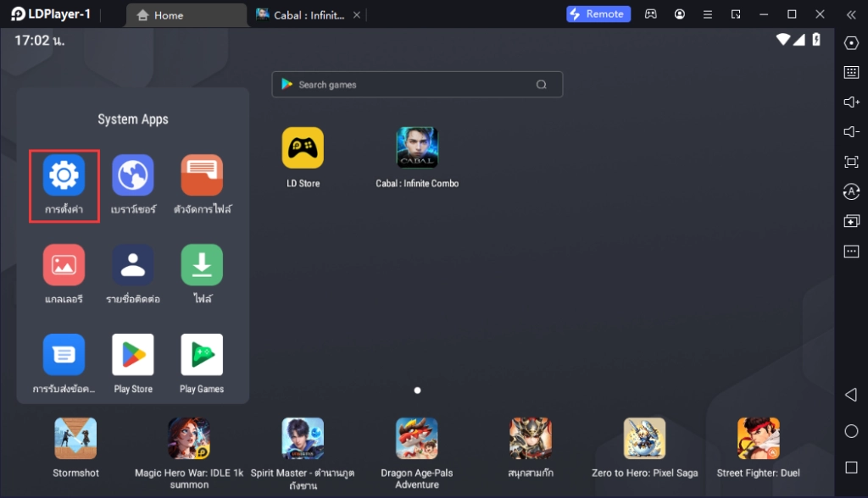Click the home screen page indicator dot
The height and width of the screenshot is (498, 868).
[417, 390]
